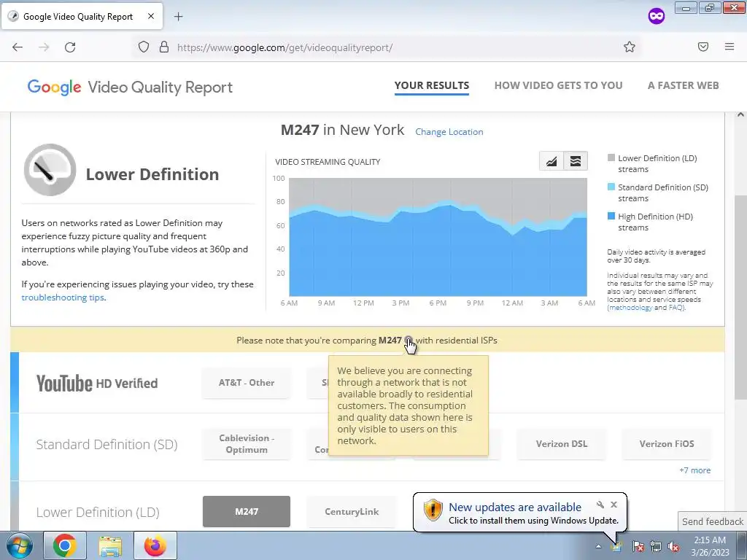Click the Change Location link
747x560 pixels.
(449, 132)
